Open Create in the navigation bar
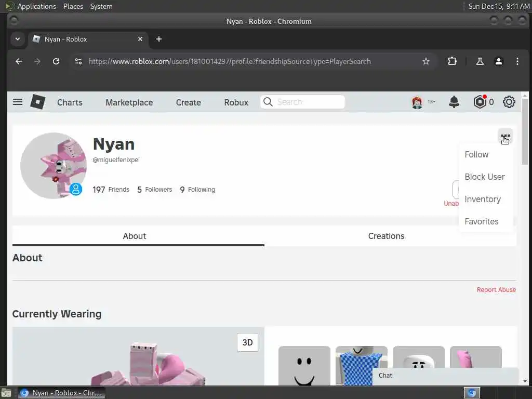 pos(188,102)
